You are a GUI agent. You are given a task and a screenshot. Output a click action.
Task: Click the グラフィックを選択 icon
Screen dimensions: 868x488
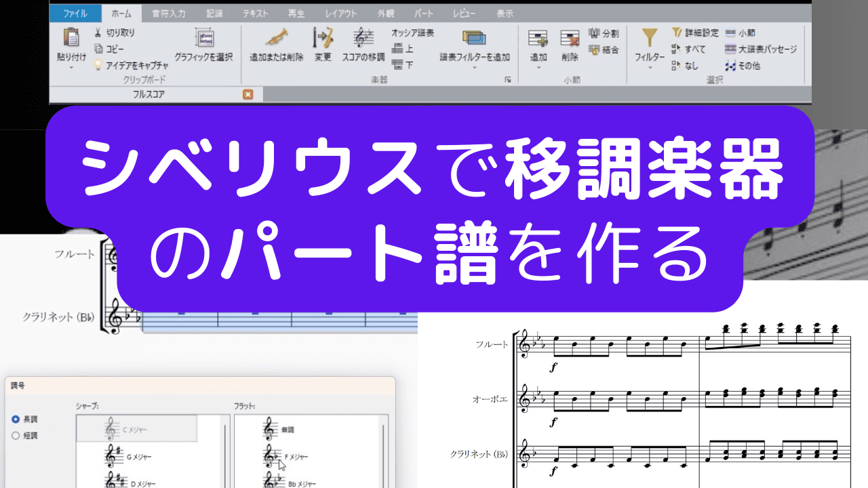pos(203,38)
